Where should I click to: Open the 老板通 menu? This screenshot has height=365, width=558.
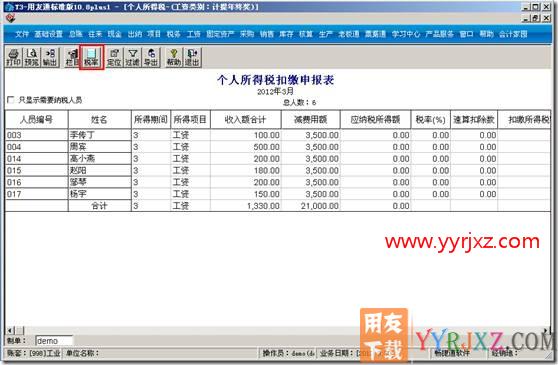(x=349, y=34)
